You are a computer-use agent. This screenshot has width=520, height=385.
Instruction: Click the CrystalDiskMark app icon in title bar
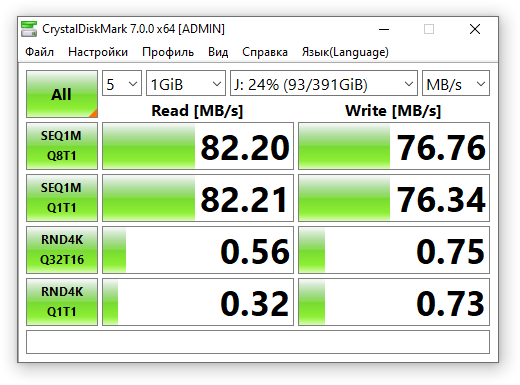coord(29,29)
